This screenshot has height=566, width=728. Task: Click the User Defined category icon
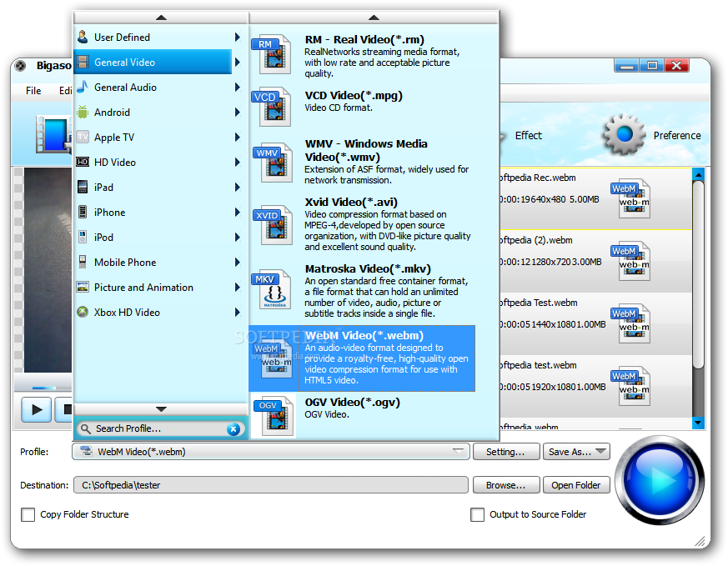tap(83, 38)
